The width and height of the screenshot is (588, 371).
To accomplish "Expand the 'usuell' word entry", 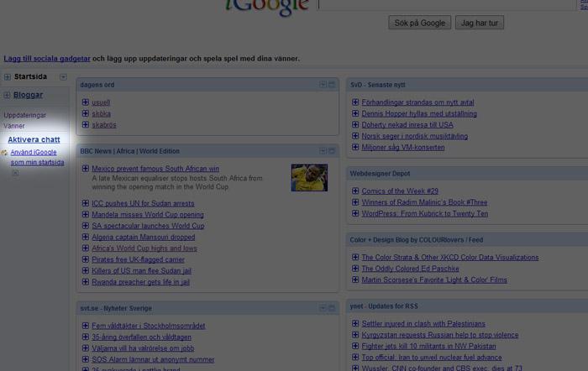I will (86, 102).
